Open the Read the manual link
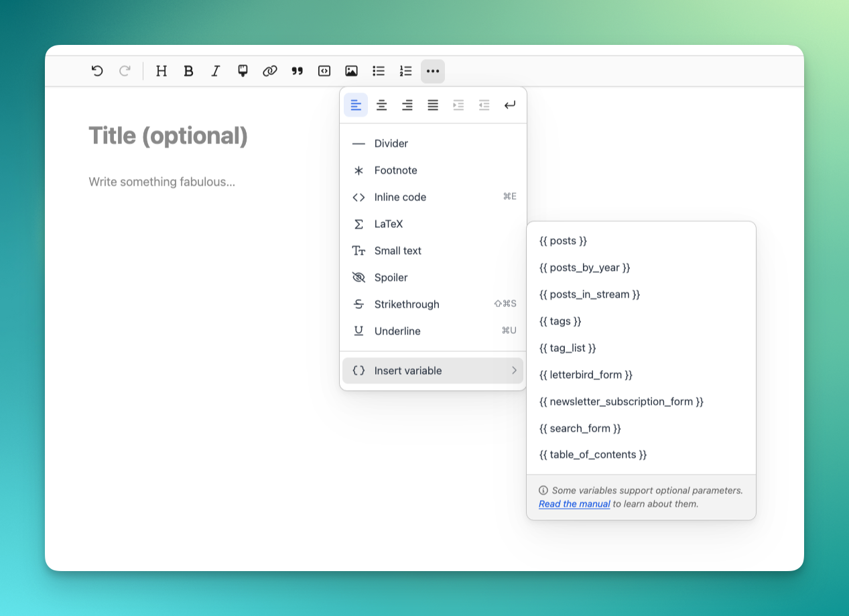 pos(574,504)
